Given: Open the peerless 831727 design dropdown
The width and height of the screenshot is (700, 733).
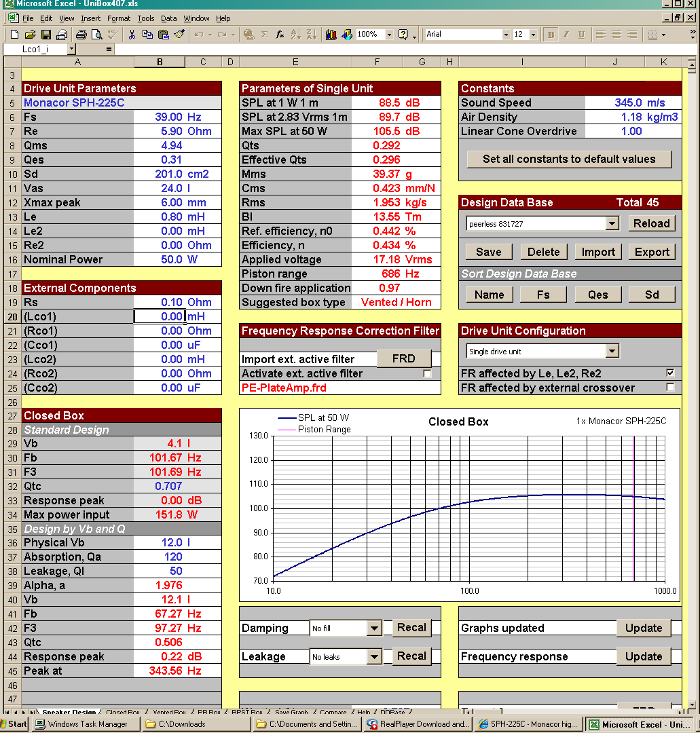Looking at the screenshot, I should tap(612, 223).
